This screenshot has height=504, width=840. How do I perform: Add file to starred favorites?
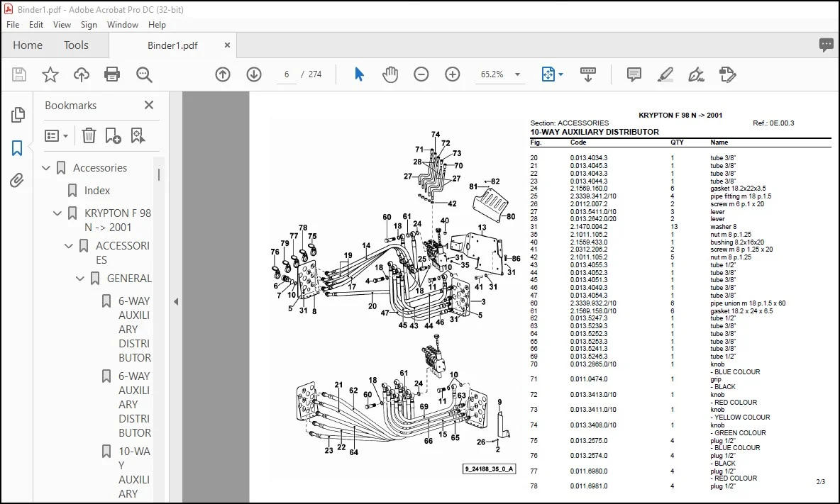click(x=50, y=74)
